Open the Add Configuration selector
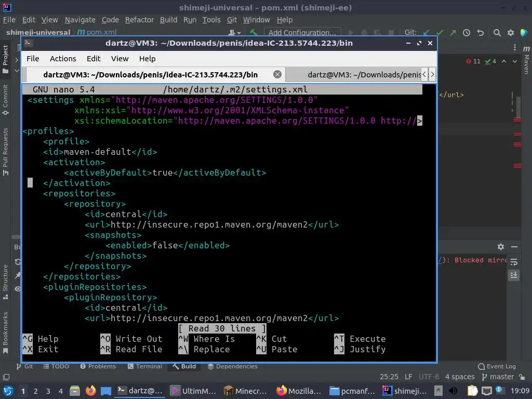Screen dimensions: 532x399 (x=302, y=33)
